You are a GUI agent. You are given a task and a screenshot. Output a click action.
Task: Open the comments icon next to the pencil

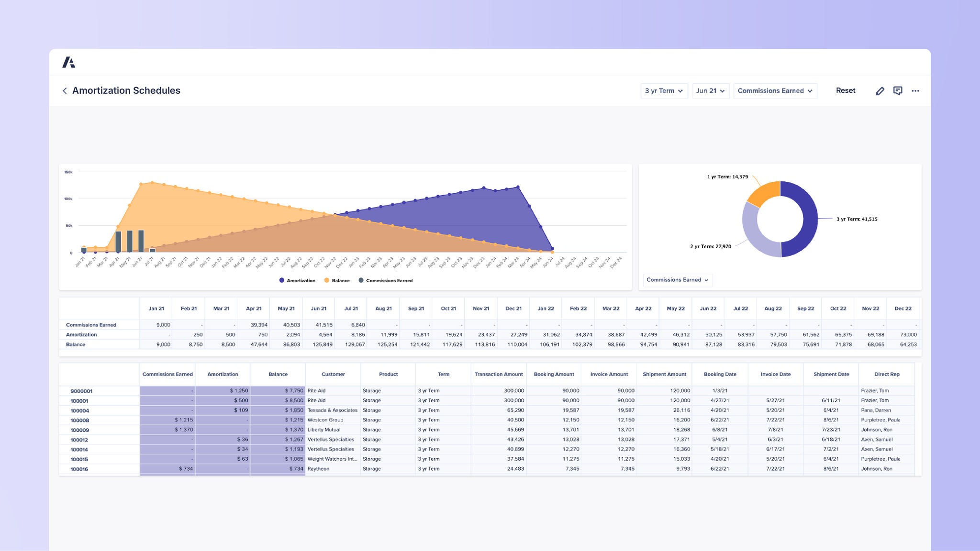point(898,90)
